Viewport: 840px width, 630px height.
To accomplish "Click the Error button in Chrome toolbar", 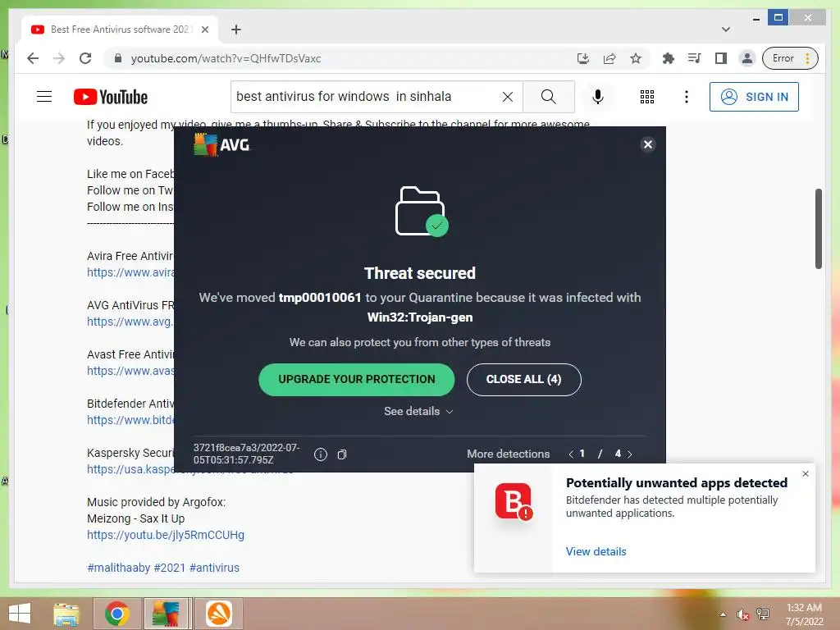I will click(790, 58).
